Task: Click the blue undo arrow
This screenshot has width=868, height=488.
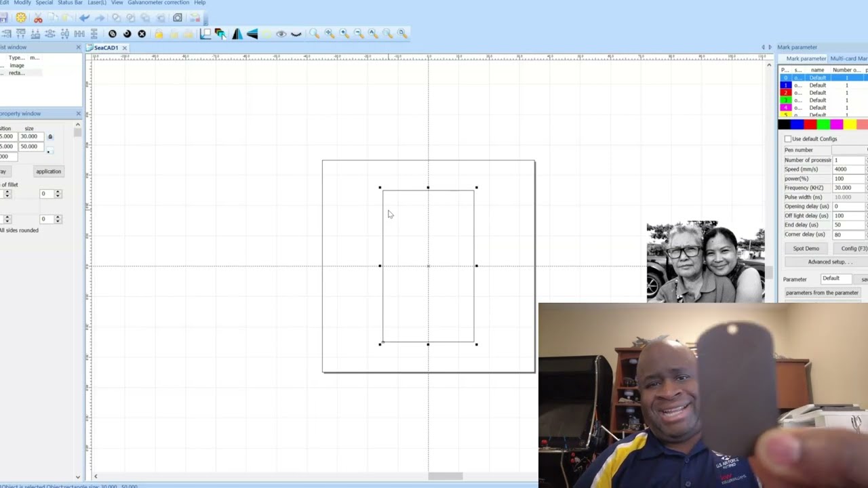Action: [x=84, y=18]
